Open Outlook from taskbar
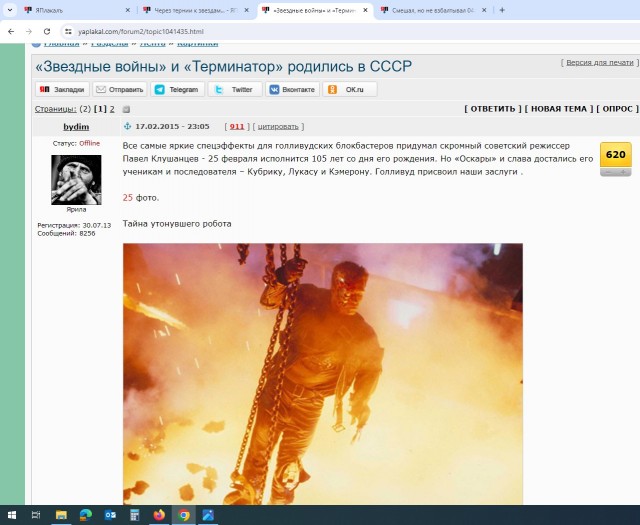This screenshot has height=525, width=640. (110, 515)
